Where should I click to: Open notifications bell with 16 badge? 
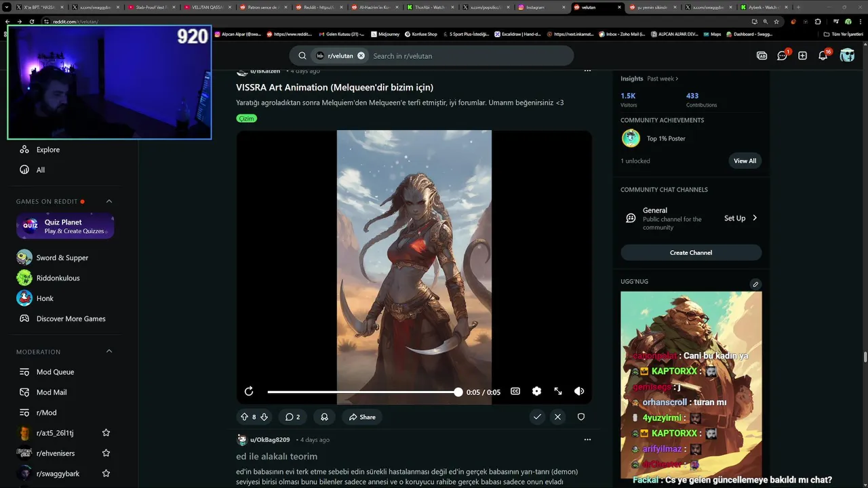point(823,56)
